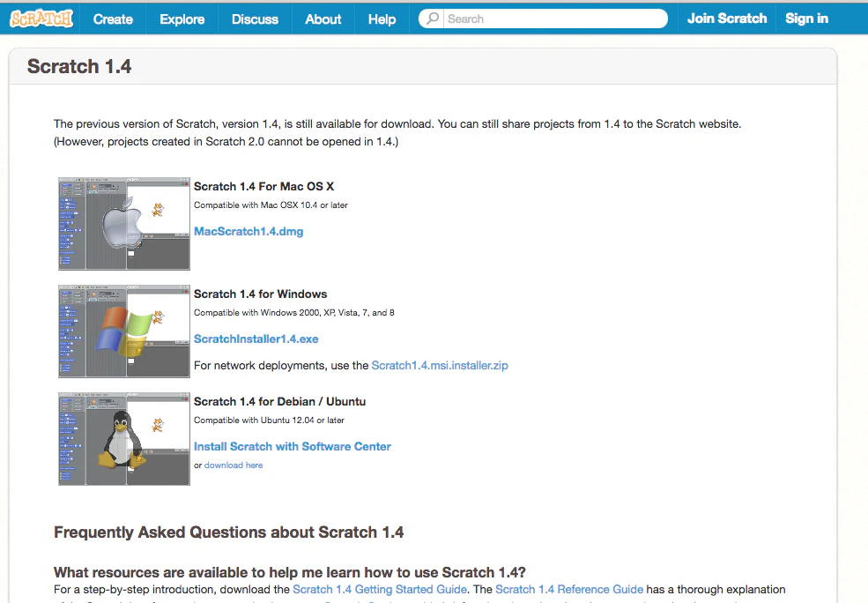The image size is (868, 603).
Task: Click the 'Frequently Asked Questions about Scratch 1.4' heading
Action: (x=228, y=532)
